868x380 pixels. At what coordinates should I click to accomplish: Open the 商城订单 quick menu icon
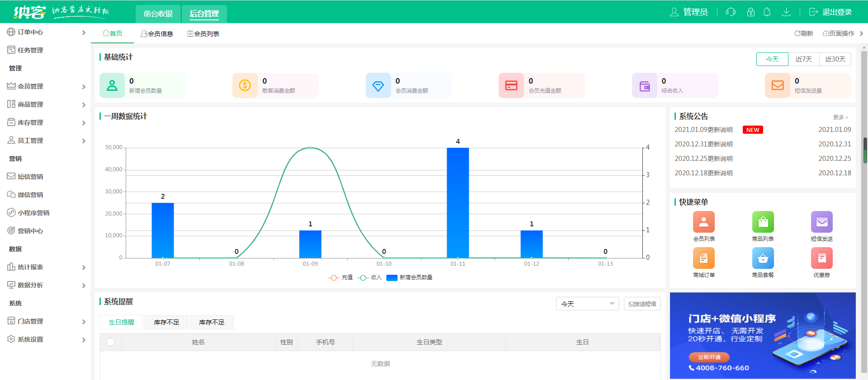[x=704, y=258]
